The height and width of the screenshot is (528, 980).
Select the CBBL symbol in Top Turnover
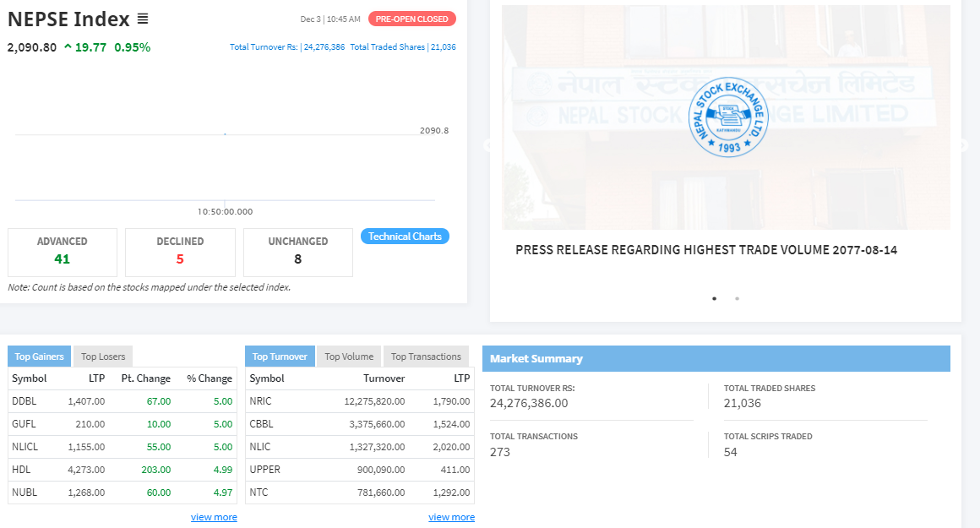click(261, 423)
